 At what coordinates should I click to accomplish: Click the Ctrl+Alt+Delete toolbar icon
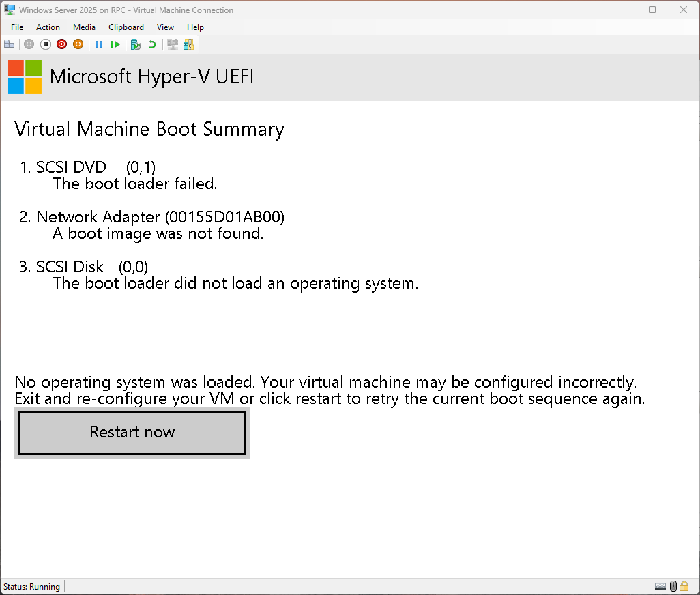tap(10, 44)
